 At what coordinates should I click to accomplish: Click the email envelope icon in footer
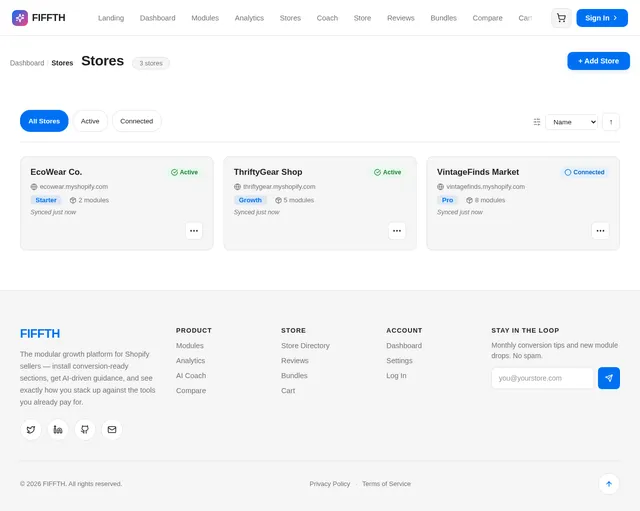(112, 429)
